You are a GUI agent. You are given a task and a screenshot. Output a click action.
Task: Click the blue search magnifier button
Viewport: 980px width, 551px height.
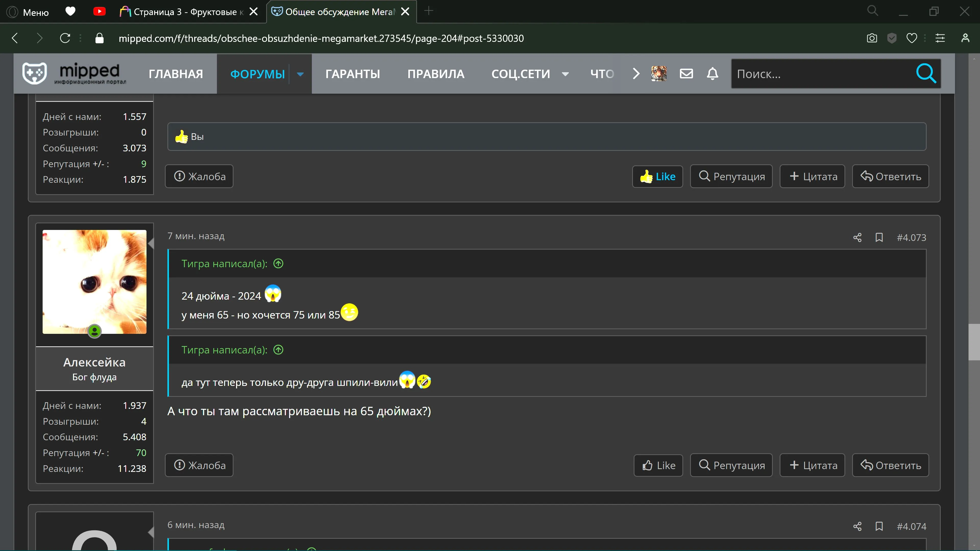click(926, 74)
